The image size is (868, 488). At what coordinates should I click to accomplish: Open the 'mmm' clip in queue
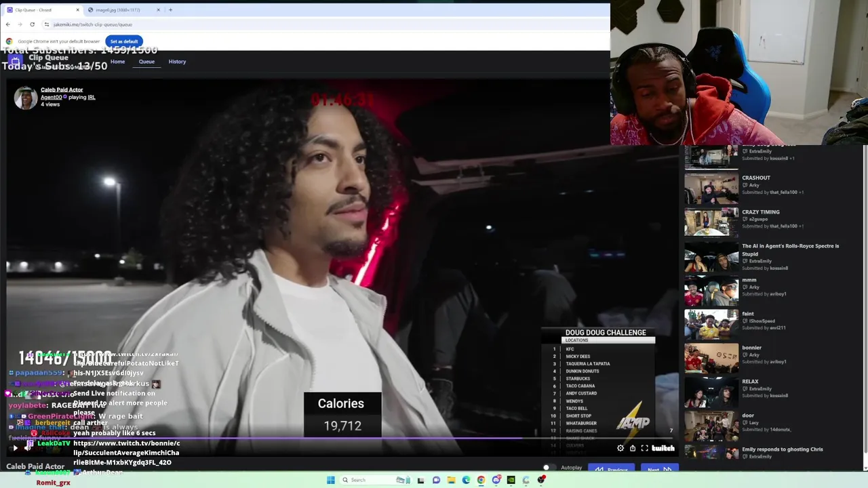[749, 280]
